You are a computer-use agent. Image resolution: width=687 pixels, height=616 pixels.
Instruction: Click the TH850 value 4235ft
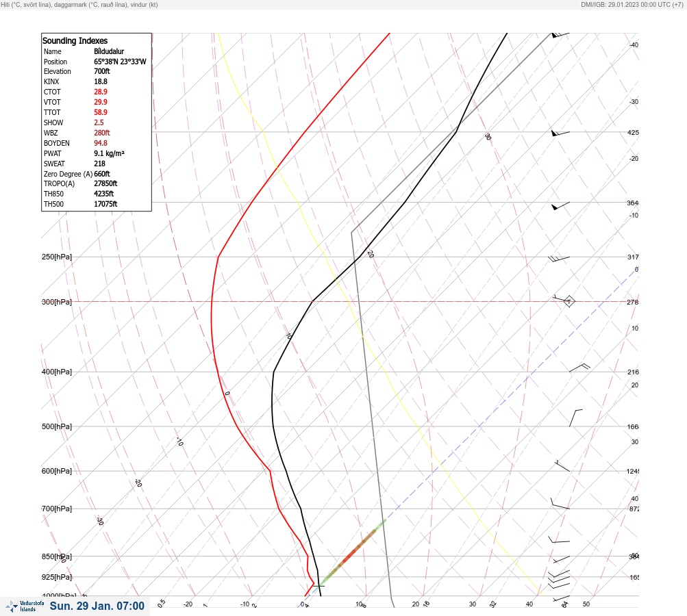point(103,194)
